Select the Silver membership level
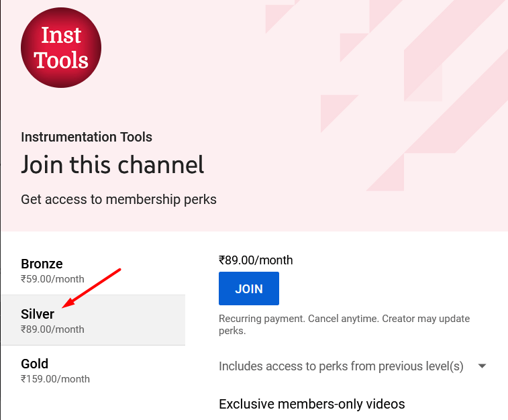 [x=93, y=320]
